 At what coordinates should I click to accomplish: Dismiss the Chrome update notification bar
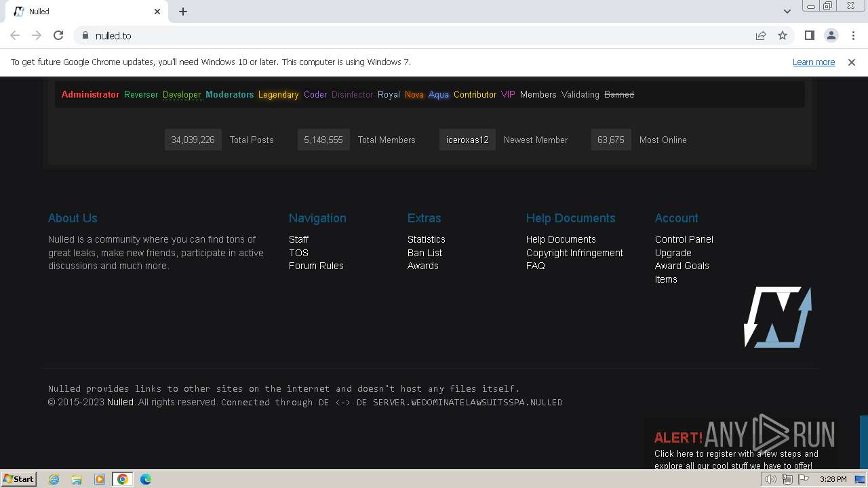tap(852, 62)
